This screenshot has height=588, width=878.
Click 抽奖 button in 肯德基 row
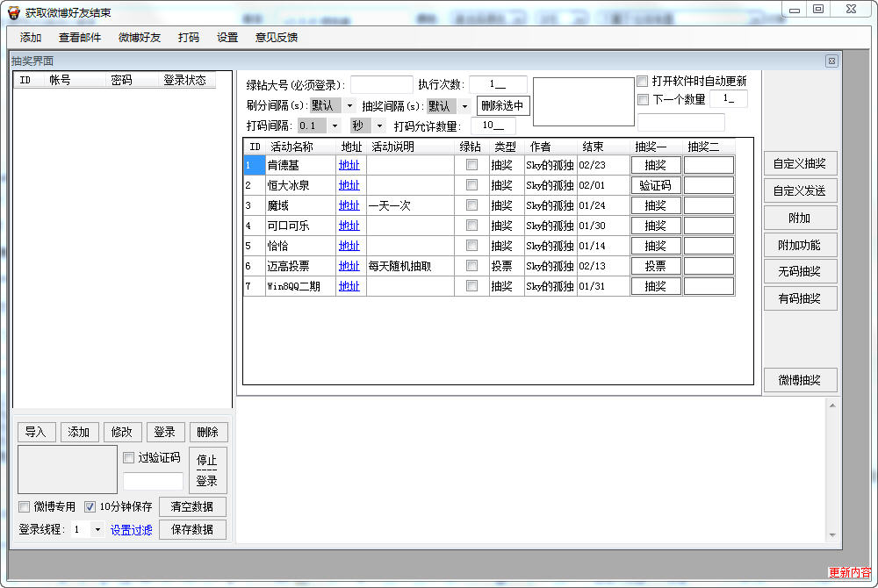(x=656, y=165)
